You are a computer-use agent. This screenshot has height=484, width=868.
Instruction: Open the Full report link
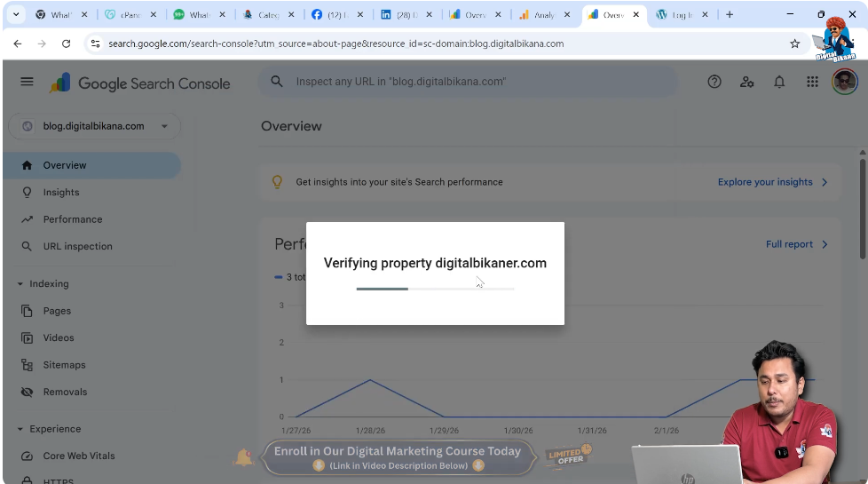(x=797, y=244)
